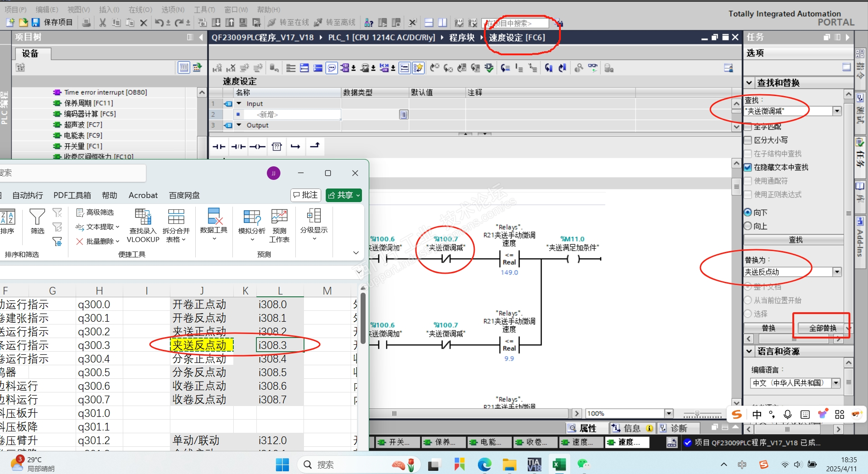Open the 项目(P) menu

pyautogui.click(x=15, y=10)
